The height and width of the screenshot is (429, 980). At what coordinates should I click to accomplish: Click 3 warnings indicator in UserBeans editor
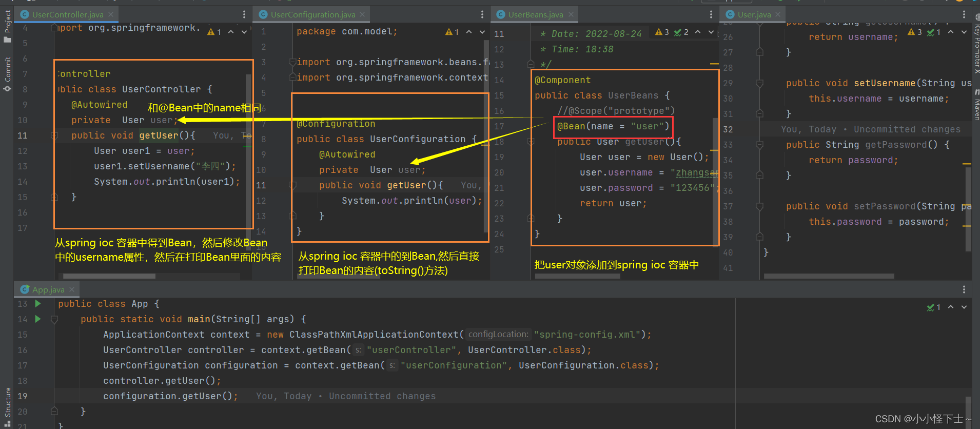[662, 32]
